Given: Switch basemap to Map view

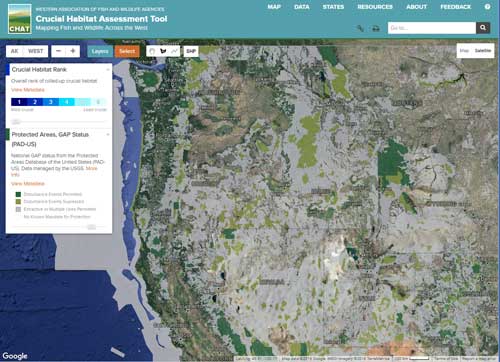Looking at the screenshot, I should 464,51.
